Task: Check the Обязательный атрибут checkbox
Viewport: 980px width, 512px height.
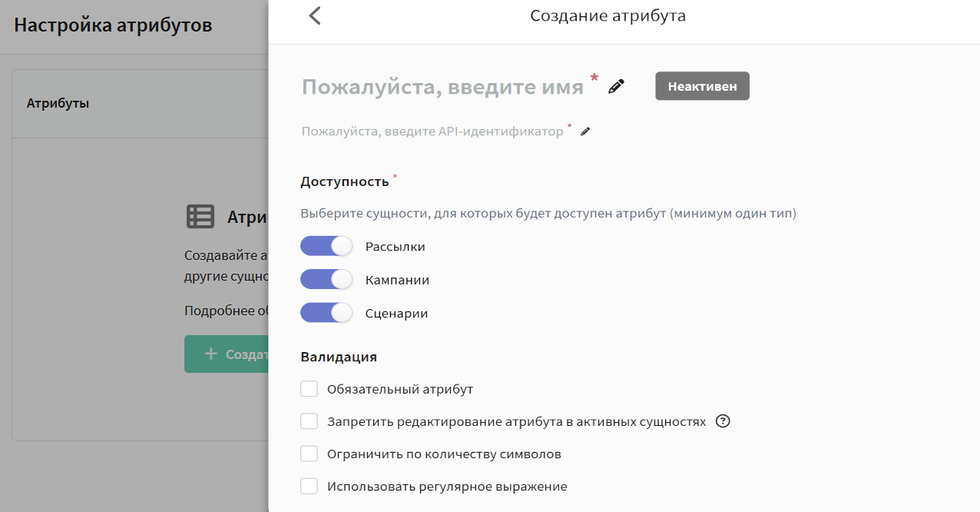Action: [x=310, y=389]
